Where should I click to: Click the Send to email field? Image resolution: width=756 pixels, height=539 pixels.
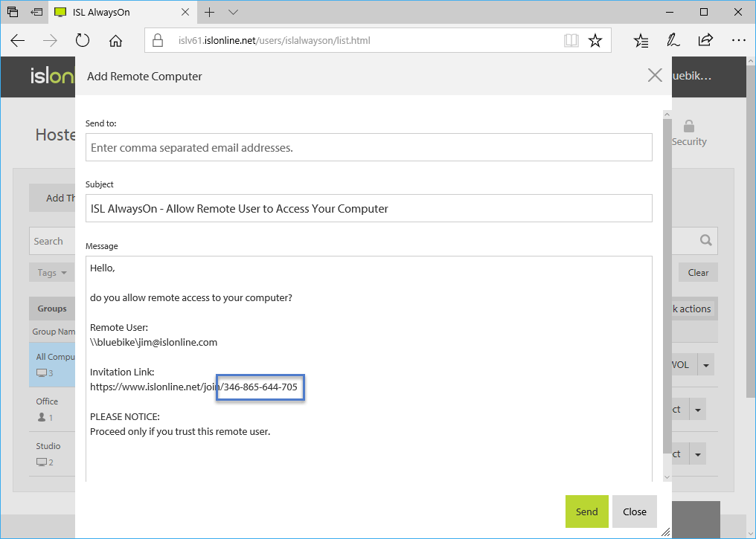(x=369, y=147)
